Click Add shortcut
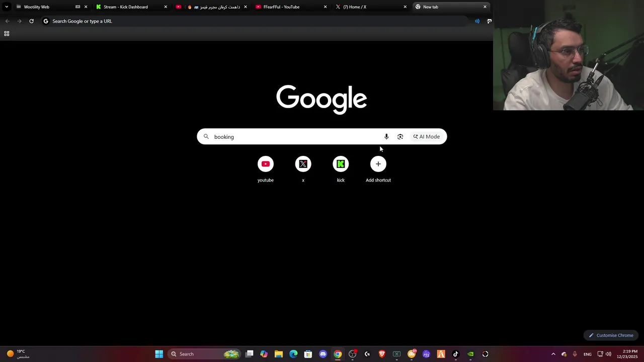Image resolution: width=644 pixels, height=362 pixels. coord(378,169)
